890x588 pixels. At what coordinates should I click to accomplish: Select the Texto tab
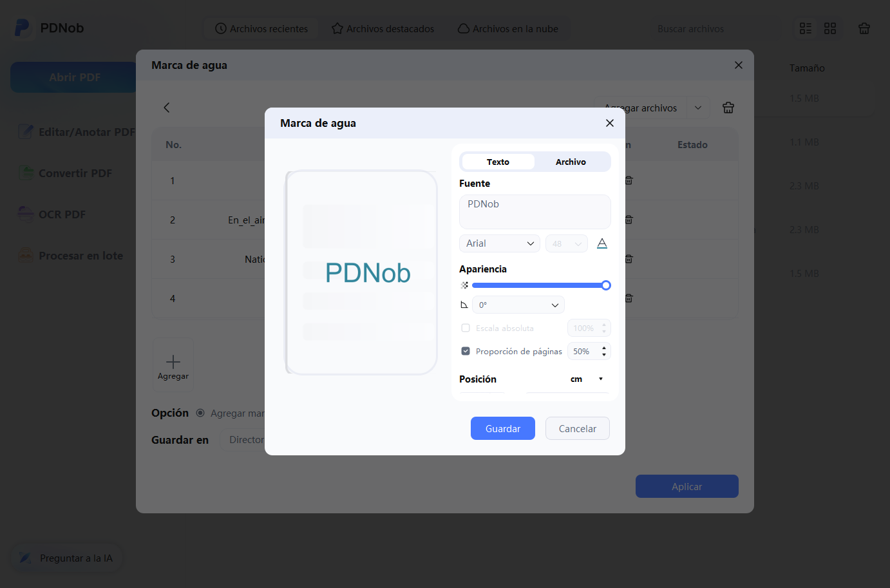(498, 162)
